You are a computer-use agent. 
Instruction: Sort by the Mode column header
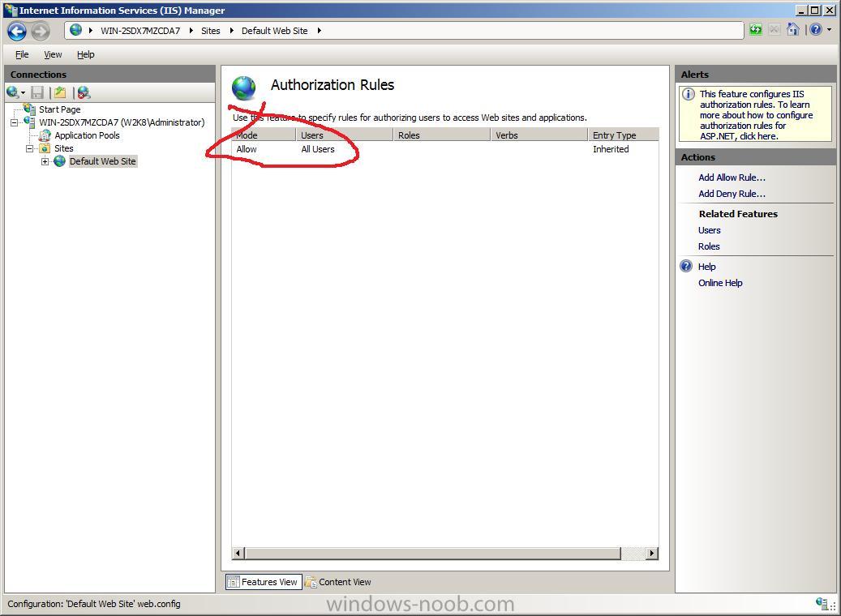(264, 135)
